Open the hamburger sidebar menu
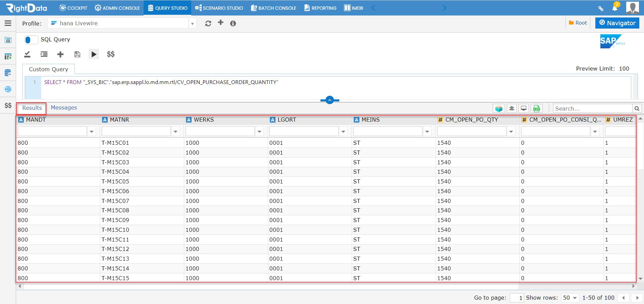Viewport: 644px width, 304px height. pyautogui.click(x=8, y=23)
